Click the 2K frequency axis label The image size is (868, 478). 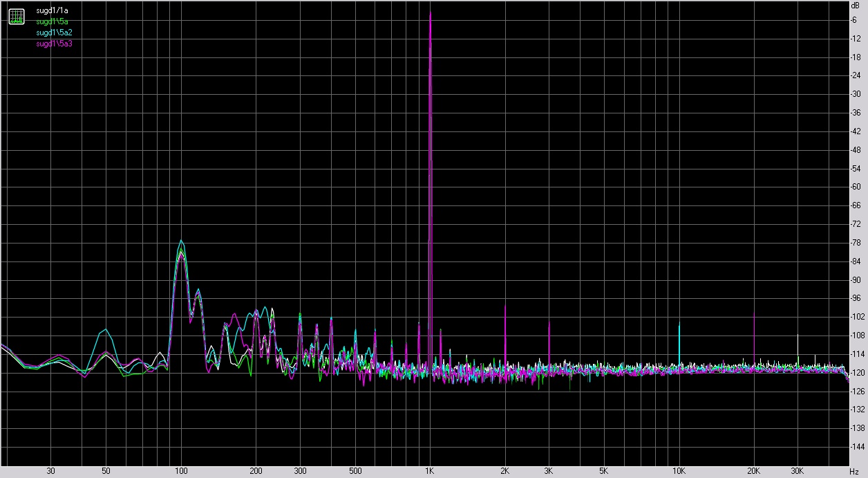pos(505,472)
